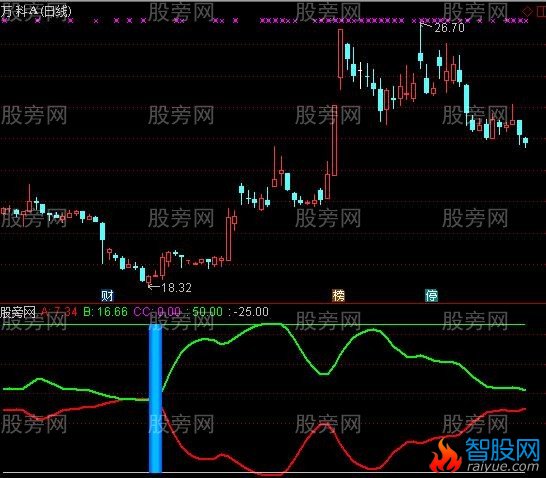Viewport: 546px width, 478px height.
Task: Click the orange diamond icon at top right
Action: tap(527, 11)
